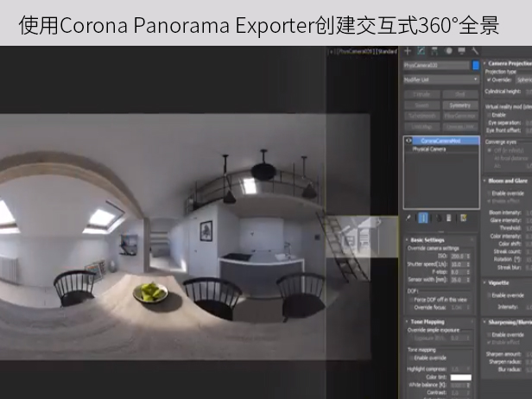Enable the Vignette override checkbox
The height and width of the screenshot is (399, 532).
coord(490,295)
